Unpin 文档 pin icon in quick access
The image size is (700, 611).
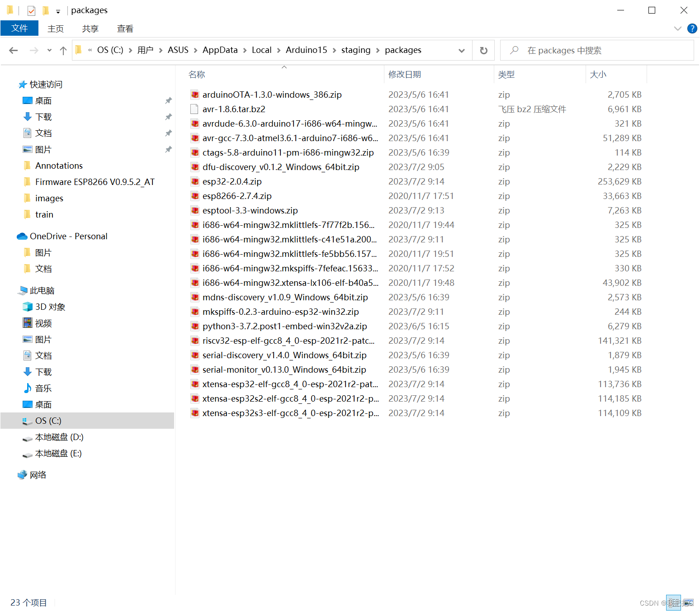pyautogui.click(x=168, y=133)
